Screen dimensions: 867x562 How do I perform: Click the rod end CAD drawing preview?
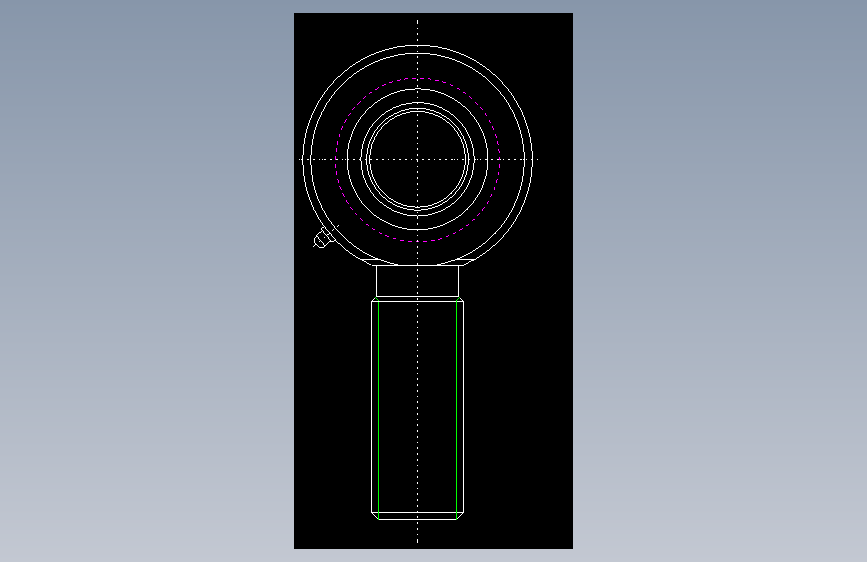click(433, 281)
